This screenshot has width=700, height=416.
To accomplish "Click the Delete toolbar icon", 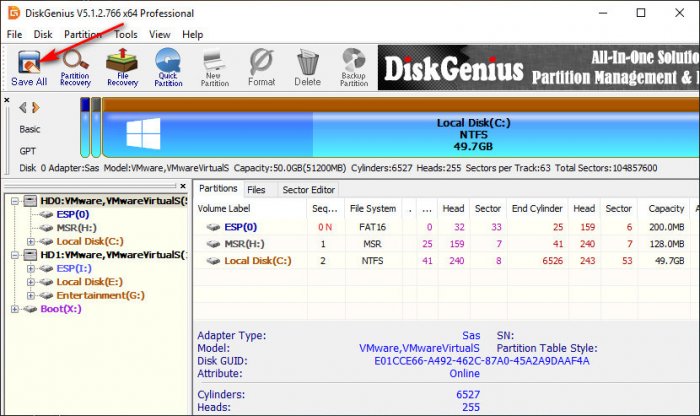I will tap(308, 68).
